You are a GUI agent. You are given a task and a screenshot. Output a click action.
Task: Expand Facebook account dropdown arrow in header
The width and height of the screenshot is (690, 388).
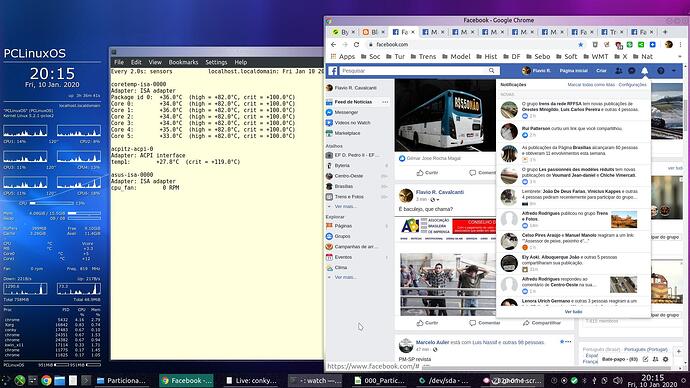click(x=674, y=71)
